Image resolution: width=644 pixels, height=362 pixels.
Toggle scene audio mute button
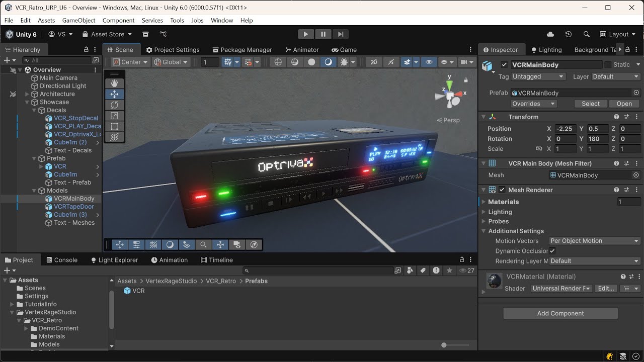coord(391,62)
